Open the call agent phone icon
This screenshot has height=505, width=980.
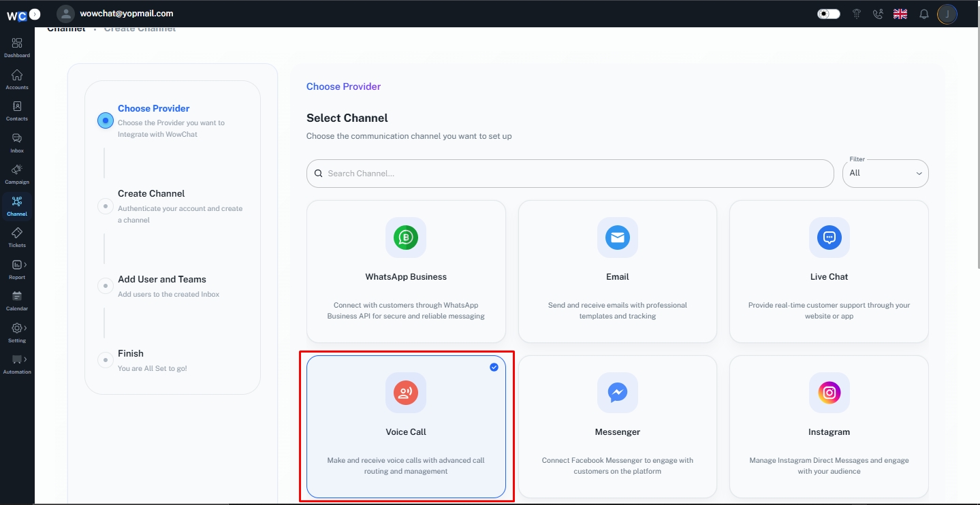[x=878, y=14]
